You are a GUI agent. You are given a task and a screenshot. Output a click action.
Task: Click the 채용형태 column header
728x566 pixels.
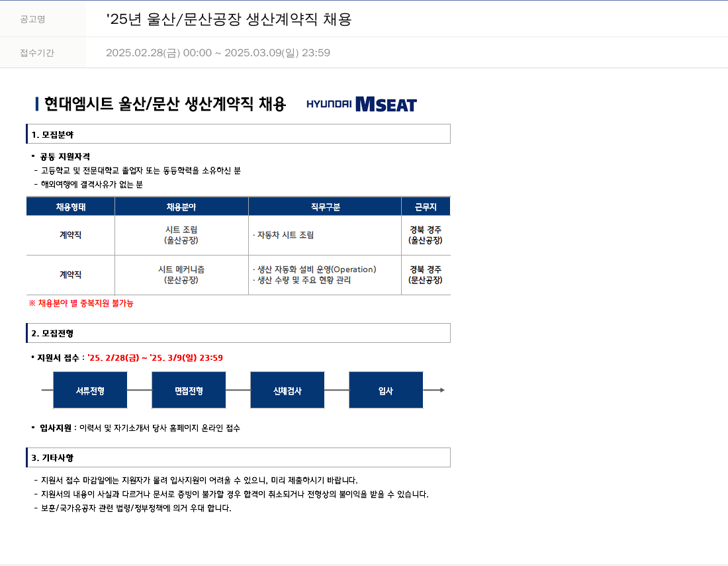(x=71, y=207)
